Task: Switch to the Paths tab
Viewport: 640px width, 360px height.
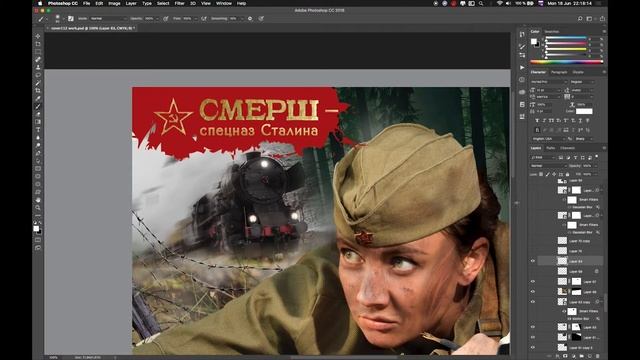Action: pyautogui.click(x=550, y=148)
